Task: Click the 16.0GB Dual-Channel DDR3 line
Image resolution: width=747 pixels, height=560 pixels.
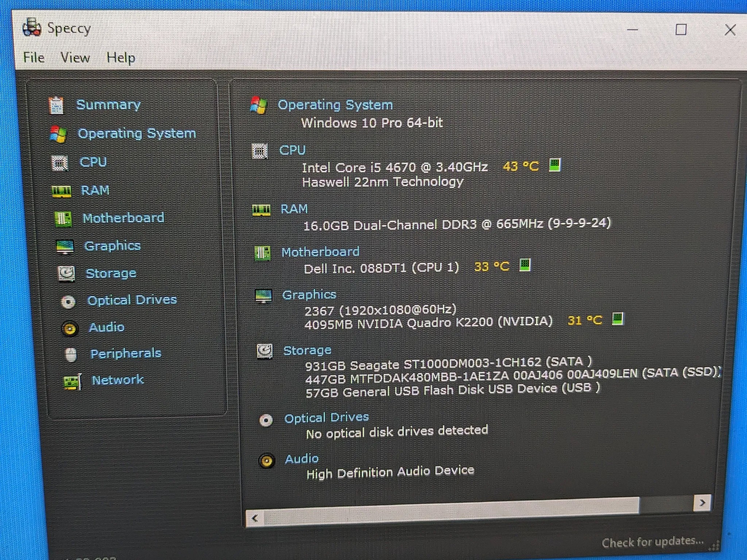Action: (457, 224)
